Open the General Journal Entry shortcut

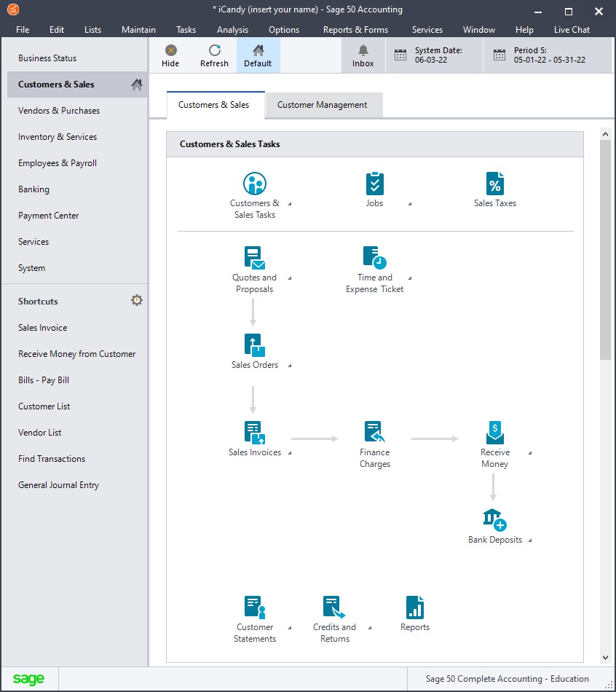(59, 485)
